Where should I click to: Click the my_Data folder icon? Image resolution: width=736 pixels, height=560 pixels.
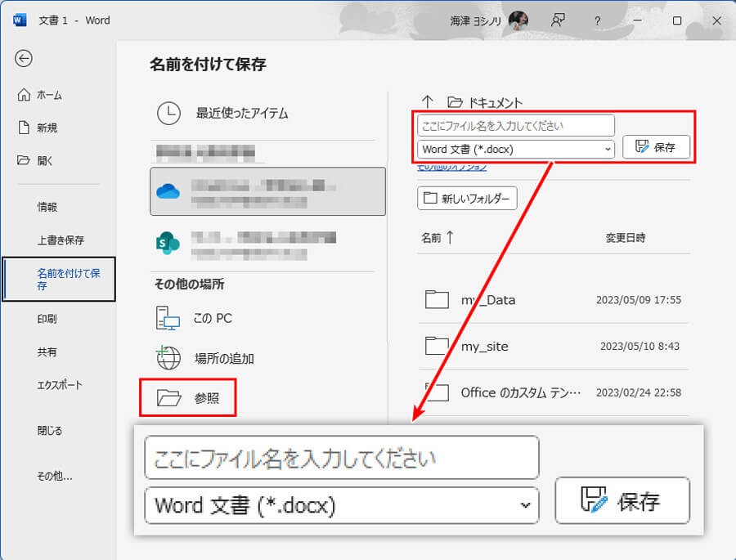tap(437, 299)
